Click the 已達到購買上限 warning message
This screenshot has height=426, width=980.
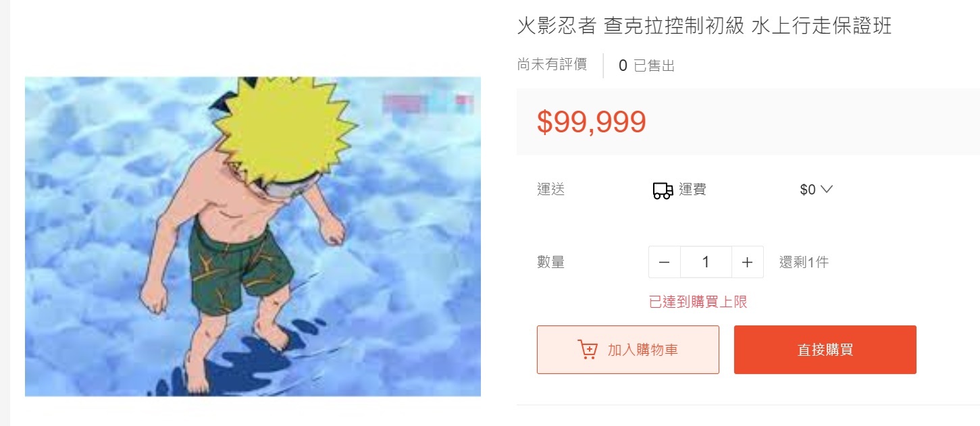coord(698,302)
